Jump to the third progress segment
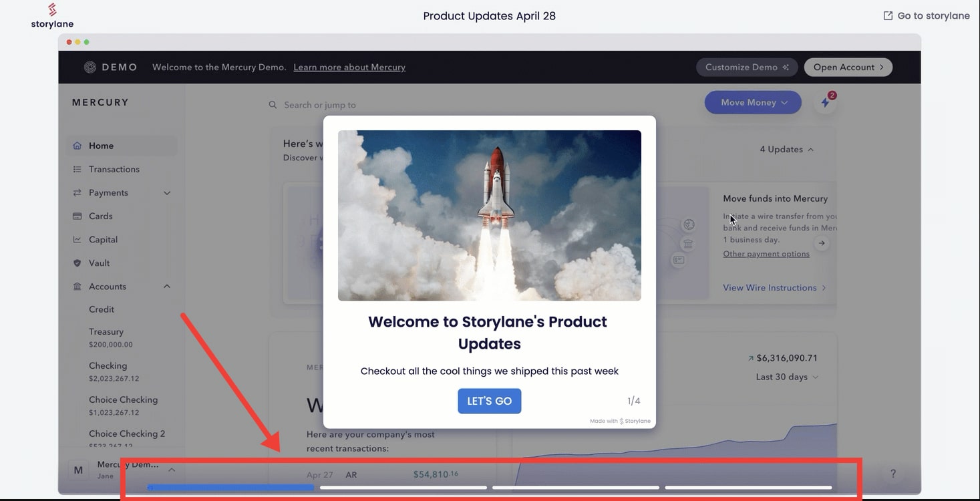The image size is (980, 501). coord(576,488)
